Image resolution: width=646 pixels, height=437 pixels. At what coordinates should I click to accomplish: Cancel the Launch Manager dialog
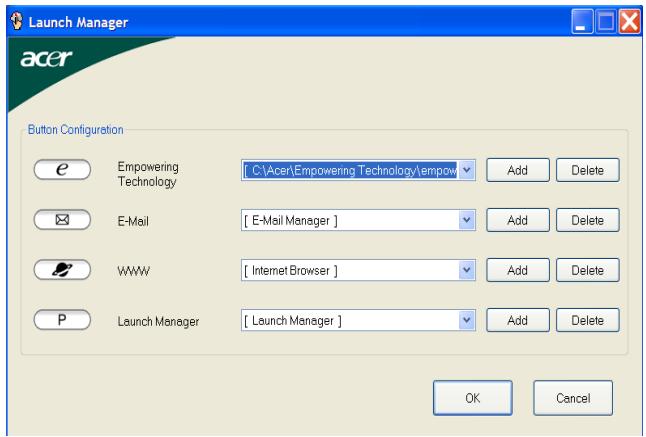[x=573, y=398]
